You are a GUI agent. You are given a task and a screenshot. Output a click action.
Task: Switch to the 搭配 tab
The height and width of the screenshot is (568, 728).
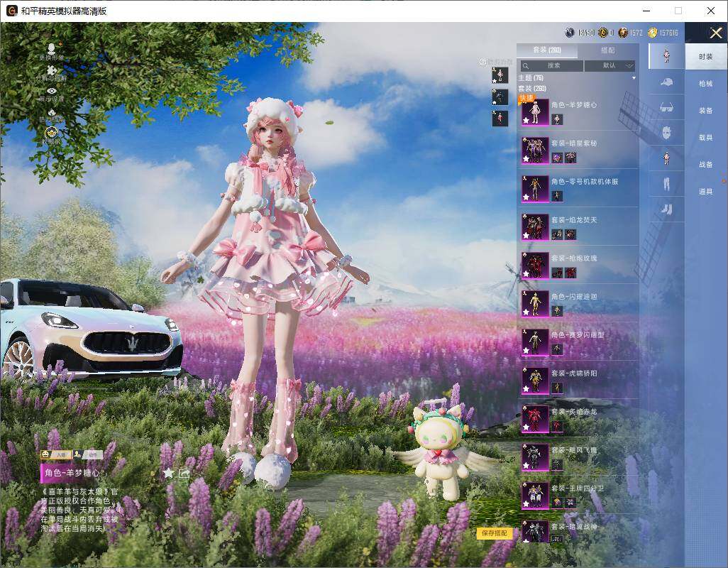pos(608,50)
